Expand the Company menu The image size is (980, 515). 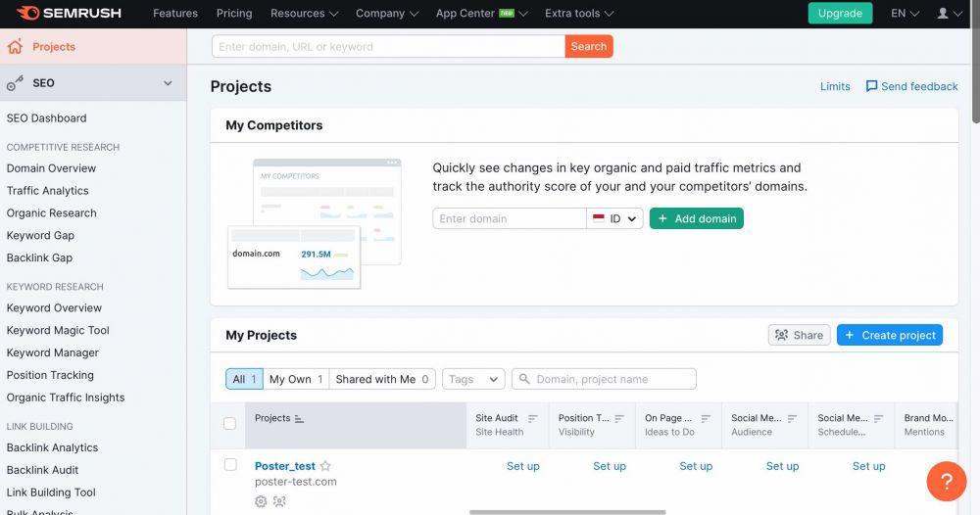click(x=387, y=13)
